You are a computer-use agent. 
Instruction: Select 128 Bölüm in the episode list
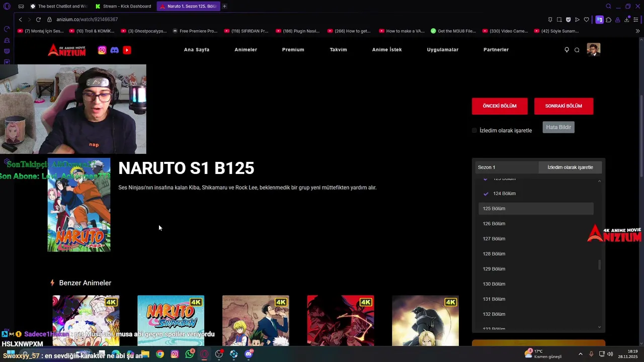tap(536, 254)
